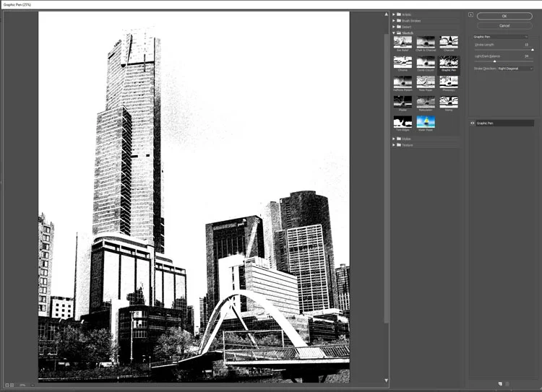Collapse the Sketch filter folder
Viewport: 542px width, 392px height.
point(394,32)
